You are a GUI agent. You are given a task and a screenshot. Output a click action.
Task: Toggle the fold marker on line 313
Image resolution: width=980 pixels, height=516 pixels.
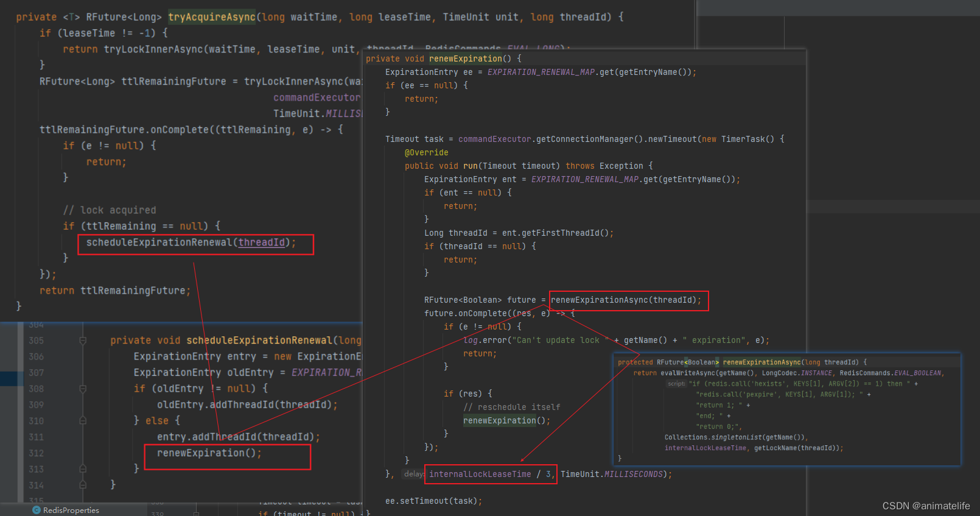pyautogui.click(x=83, y=469)
